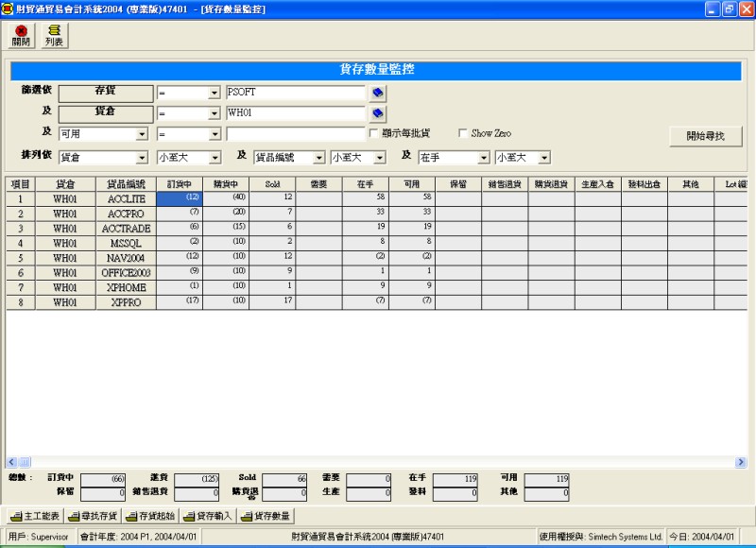Click into the PSOFT filter input field
Screen dimensions: 756x548
pyautogui.click(x=296, y=93)
